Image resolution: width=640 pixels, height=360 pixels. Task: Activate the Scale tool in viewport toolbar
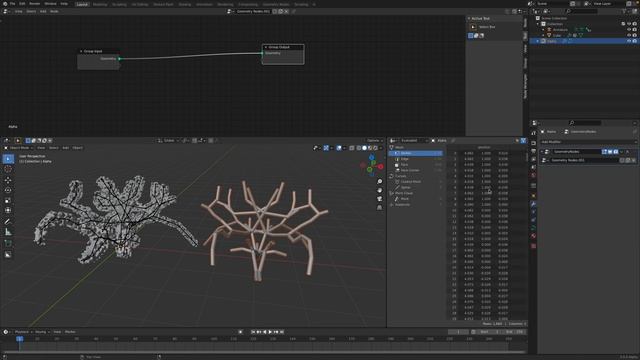click(8, 200)
